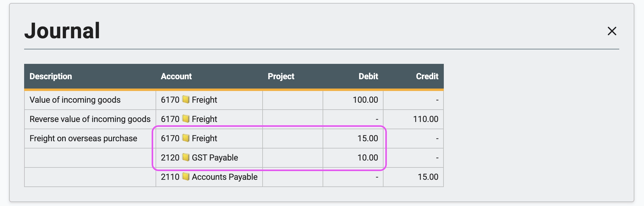This screenshot has height=206, width=644.
Task: Click account icon in Freight on overseas purchase row
Action: click(186, 138)
